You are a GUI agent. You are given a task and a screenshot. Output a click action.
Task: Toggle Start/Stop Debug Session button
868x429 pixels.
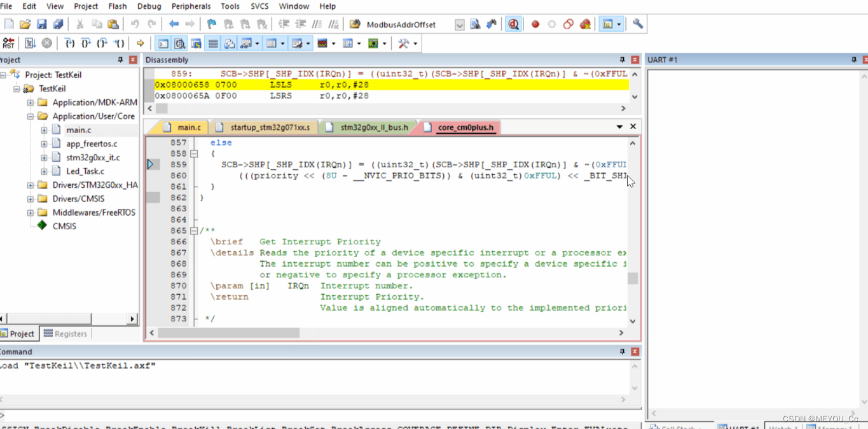pyautogui.click(x=513, y=24)
